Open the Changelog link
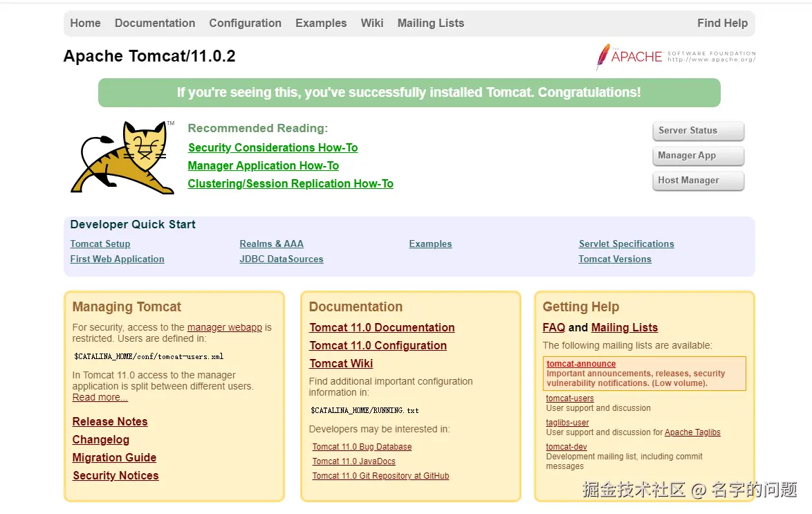The width and height of the screenshot is (812, 514). (x=100, y=440)
